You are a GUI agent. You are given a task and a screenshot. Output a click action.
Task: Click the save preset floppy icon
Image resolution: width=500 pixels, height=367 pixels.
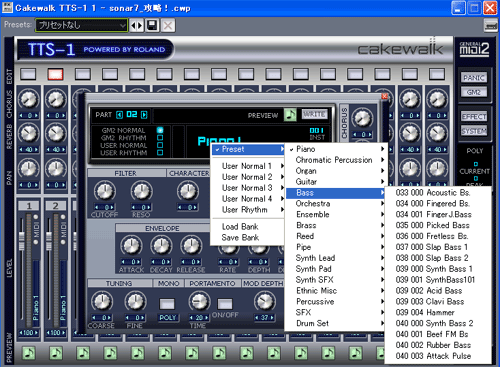pos(152,25)
